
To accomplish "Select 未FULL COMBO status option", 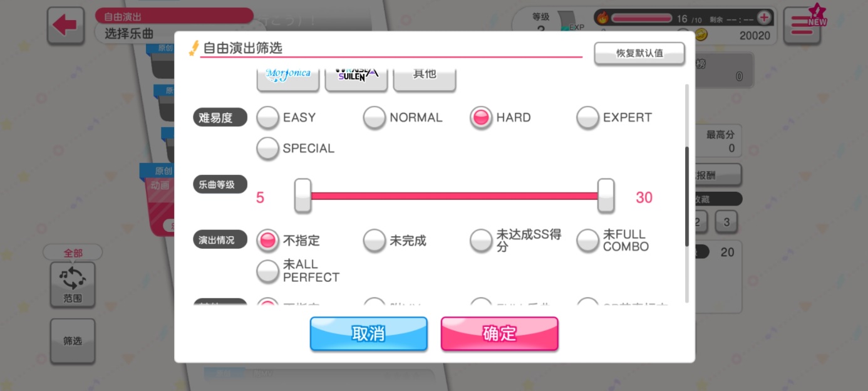I will coord(587,241).
